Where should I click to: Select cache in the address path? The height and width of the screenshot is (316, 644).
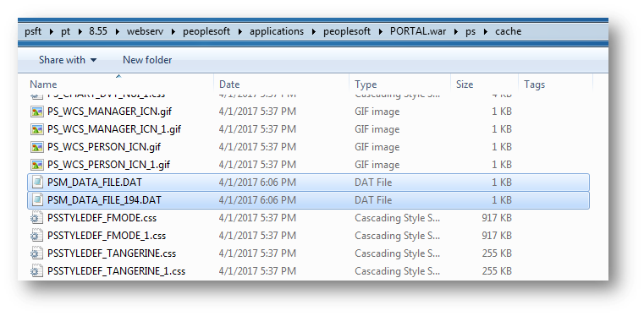508,31
